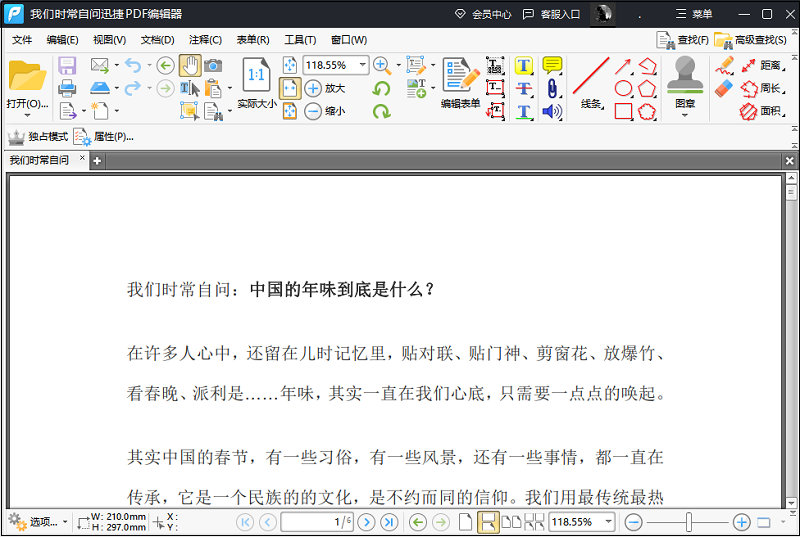Select the rectangle shape tool
Viewport: 800px width, 537px height.
pos(623,111)
